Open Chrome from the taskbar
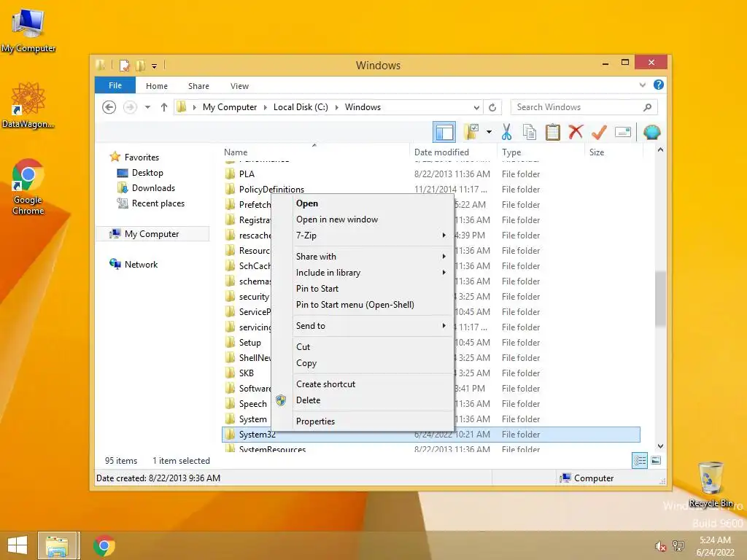The height and width of the screenshot is (560, 747). [104, 545]
